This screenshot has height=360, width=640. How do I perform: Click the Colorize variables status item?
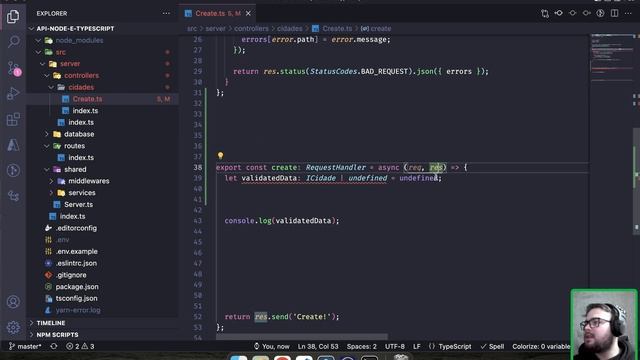pyautogui.click(x=541, y=347)
